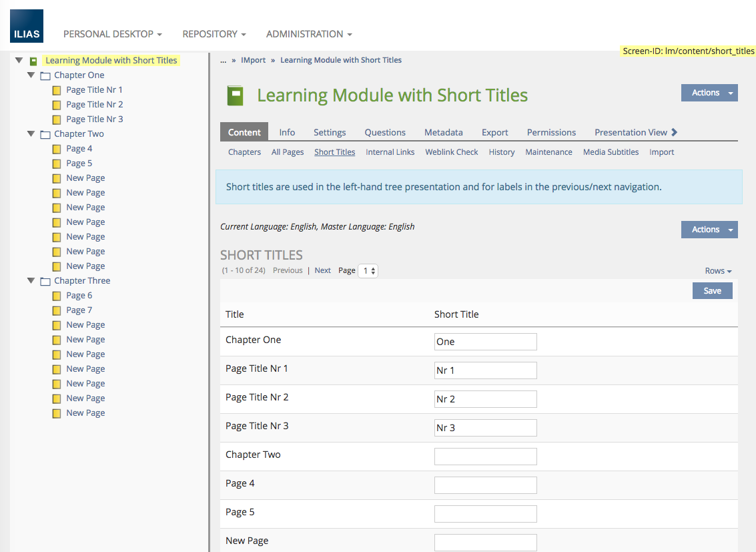Open the Internal Links subtab
The width and height of the screenshot is (756, 552).
pyautogui.click(x=390, y=152)
